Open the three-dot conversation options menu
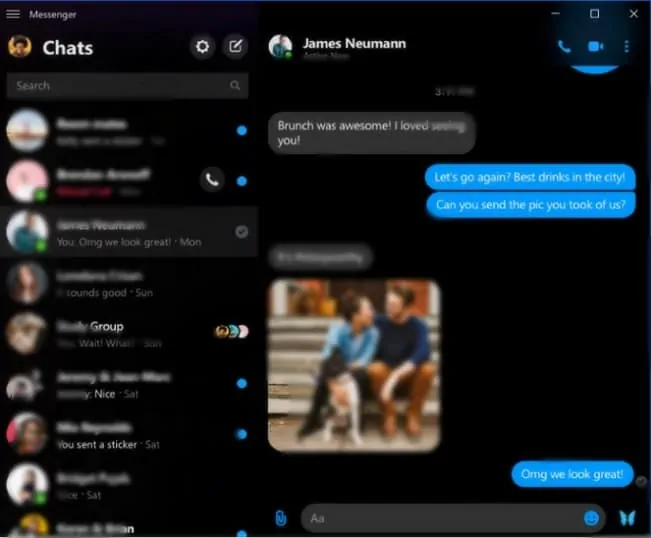651x538 pixels. click(x=627, y=46)
